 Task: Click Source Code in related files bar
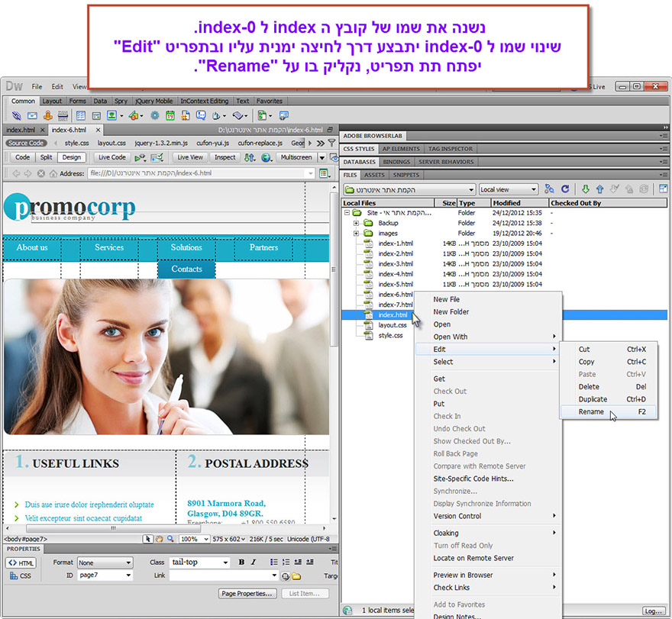click(x=26, y=143)
